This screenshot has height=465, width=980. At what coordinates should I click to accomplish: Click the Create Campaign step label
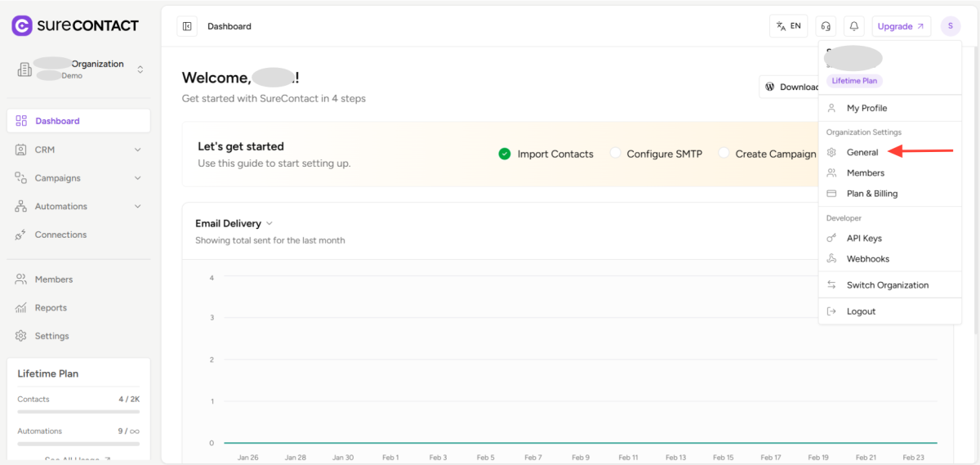[775, 154]
